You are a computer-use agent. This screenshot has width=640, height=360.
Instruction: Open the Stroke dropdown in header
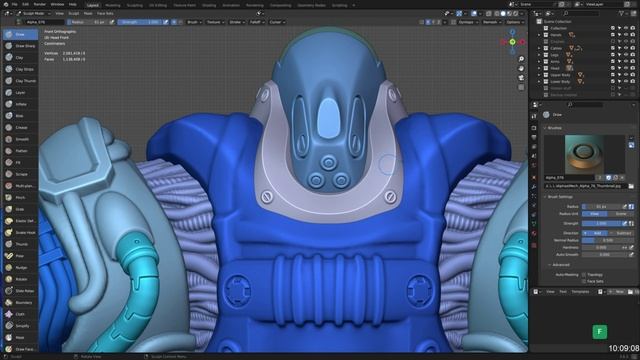237,22
